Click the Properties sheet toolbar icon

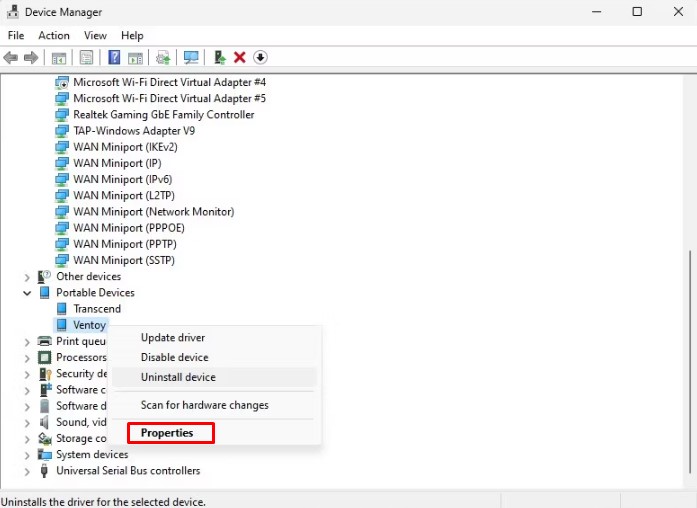tap(86, 57)
